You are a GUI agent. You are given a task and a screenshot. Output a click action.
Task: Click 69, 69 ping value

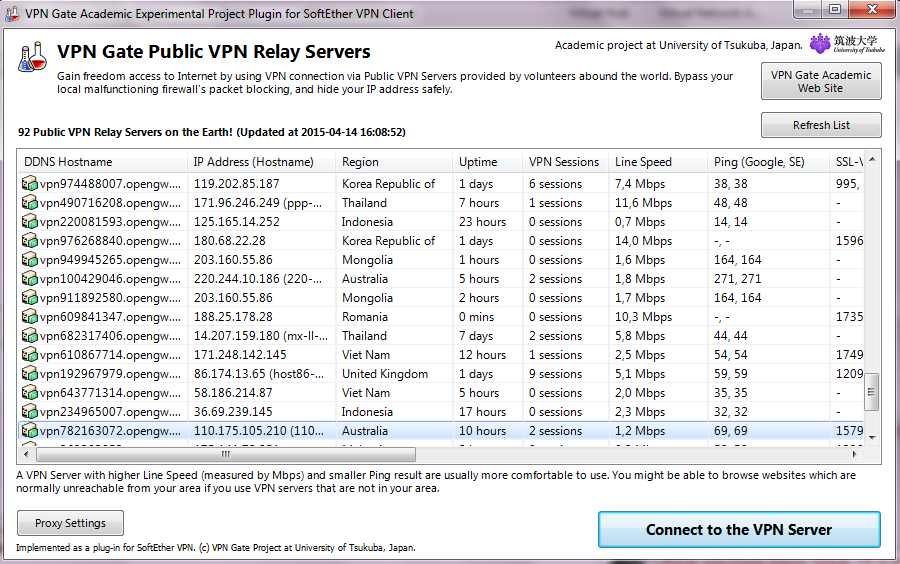click(x=731, y=430)
